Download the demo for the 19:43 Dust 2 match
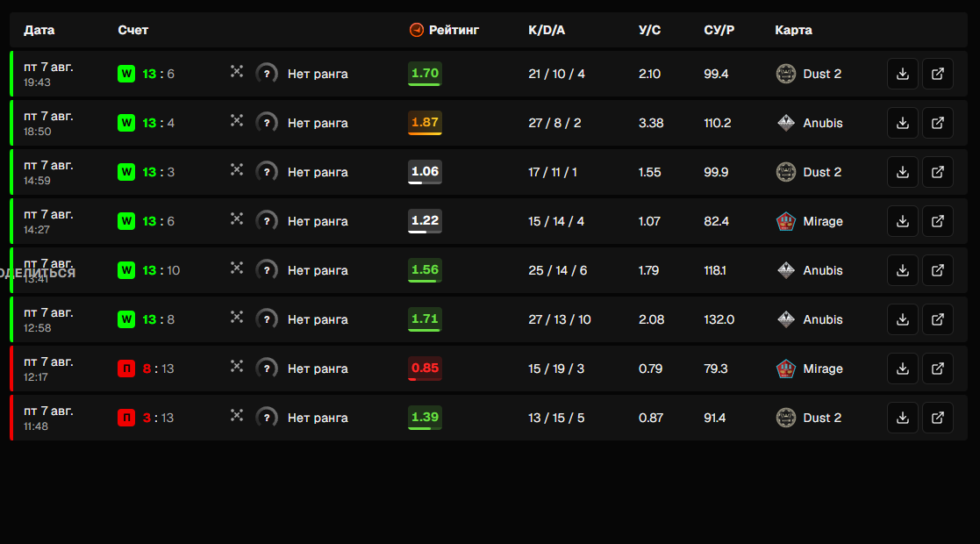This screenshot has width=980, height=544. (x=903, y=74)
